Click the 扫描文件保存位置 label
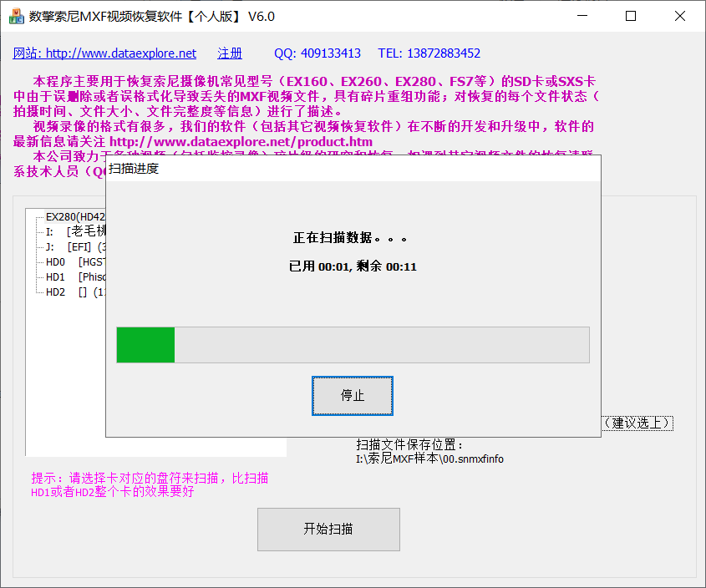 coord(409,445)
